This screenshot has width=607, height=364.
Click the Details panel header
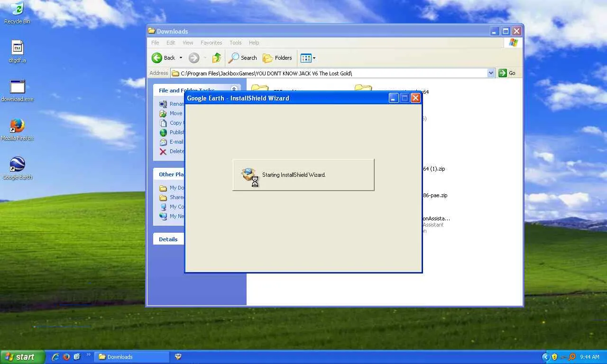pyautogui.click(x=169, y=239)
